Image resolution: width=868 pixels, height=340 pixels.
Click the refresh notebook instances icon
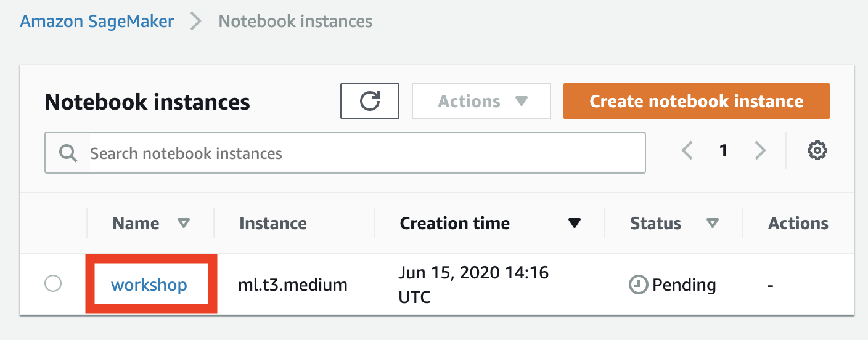pyautogui.click(x=370, y=101)
